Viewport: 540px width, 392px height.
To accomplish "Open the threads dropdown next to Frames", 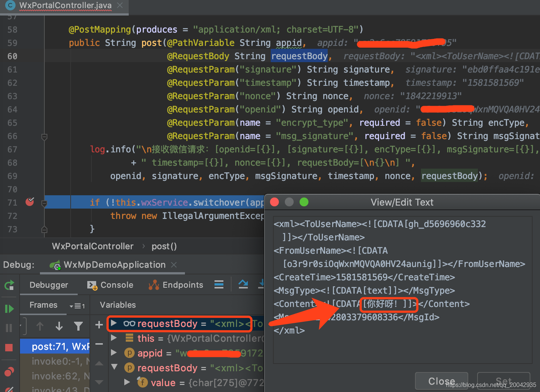I will (x=77, y=306).
